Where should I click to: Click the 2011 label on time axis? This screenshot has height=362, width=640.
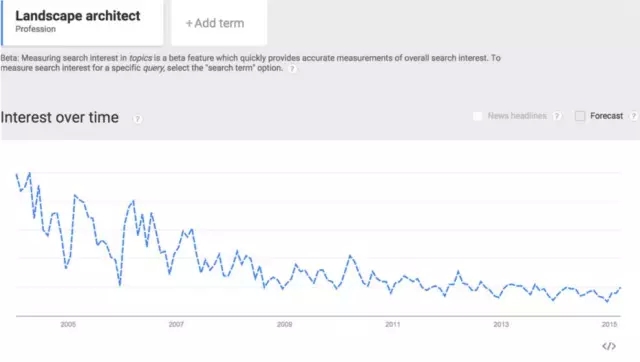(x=393, y=324)
